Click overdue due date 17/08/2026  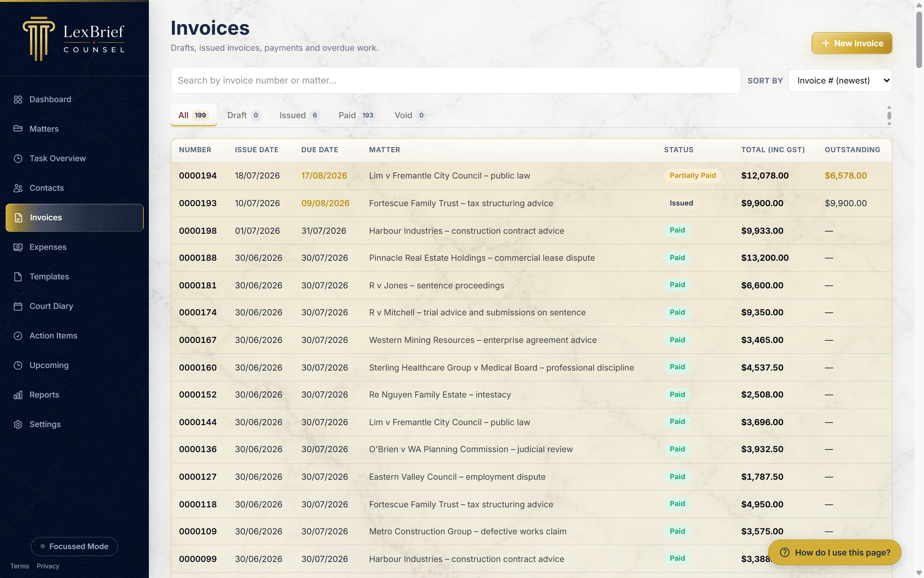pos(324,176)
